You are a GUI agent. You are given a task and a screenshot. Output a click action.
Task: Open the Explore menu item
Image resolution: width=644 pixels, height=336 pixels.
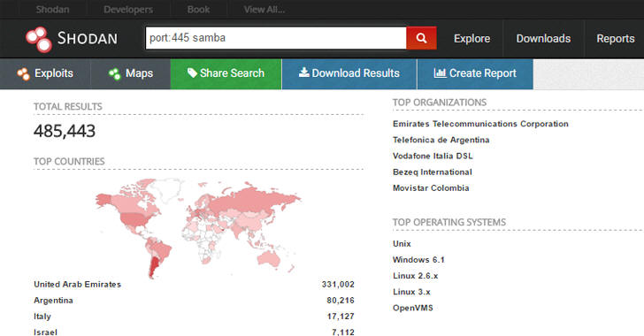coord(471,39)
